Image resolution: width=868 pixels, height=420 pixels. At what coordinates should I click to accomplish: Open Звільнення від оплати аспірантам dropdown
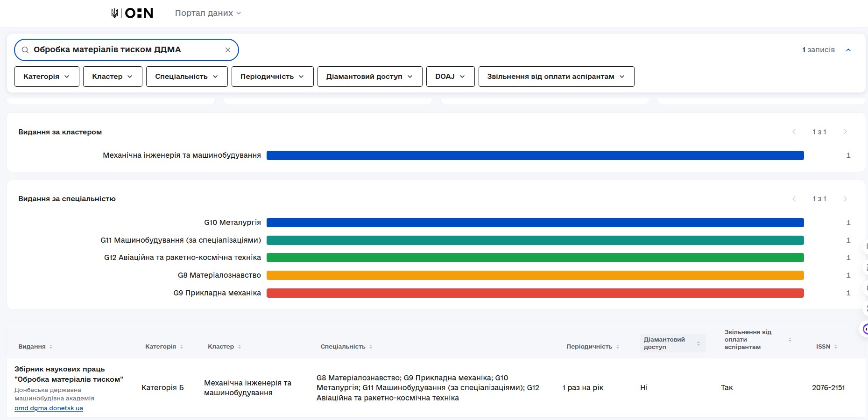[x=556, y=77]
